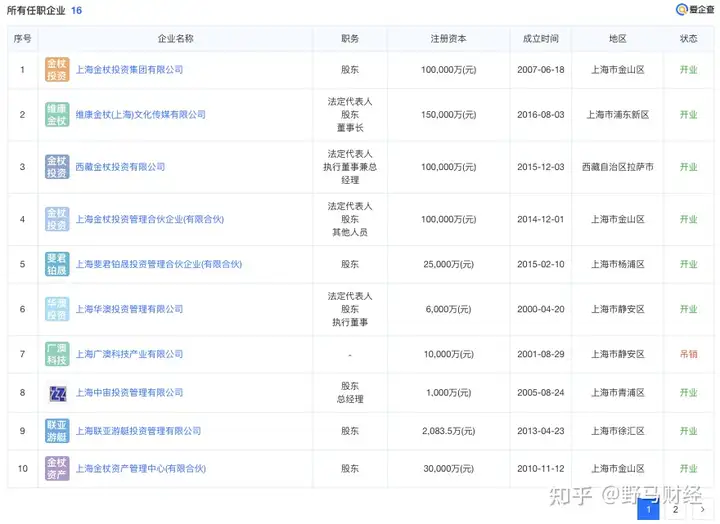Open 上海金杖投资管理合伙企业(有限合伙) link
Screen dimensions: 720x524
point(150,219)
